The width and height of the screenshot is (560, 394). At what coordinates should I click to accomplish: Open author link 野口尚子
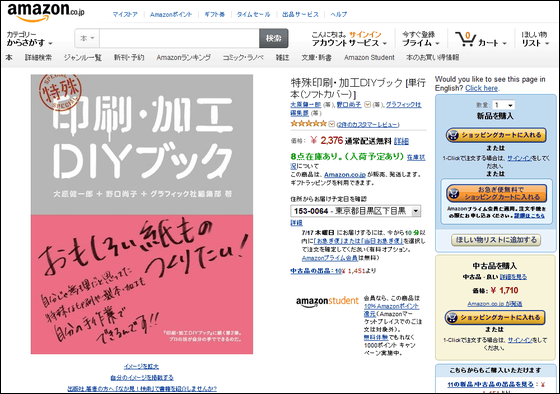pyautogui.click(x=349, y=104)
